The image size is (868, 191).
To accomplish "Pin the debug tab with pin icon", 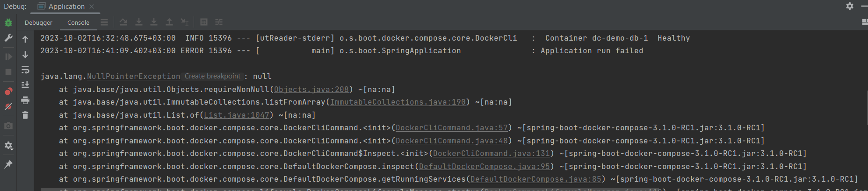I will [x=8, y=164].
